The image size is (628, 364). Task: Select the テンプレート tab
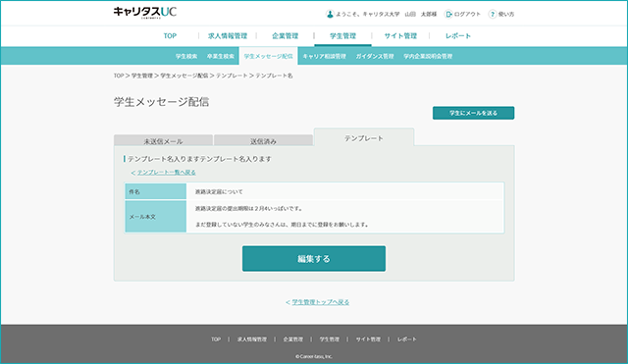point(364,137)
